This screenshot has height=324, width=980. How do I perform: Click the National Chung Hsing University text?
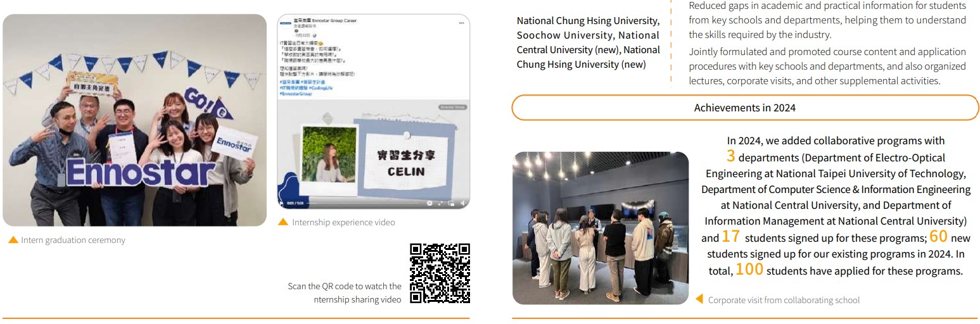(x=587, y=21)
